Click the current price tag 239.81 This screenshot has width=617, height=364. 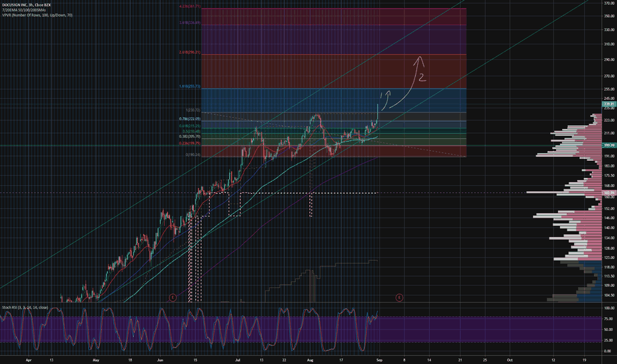[609, 105]
